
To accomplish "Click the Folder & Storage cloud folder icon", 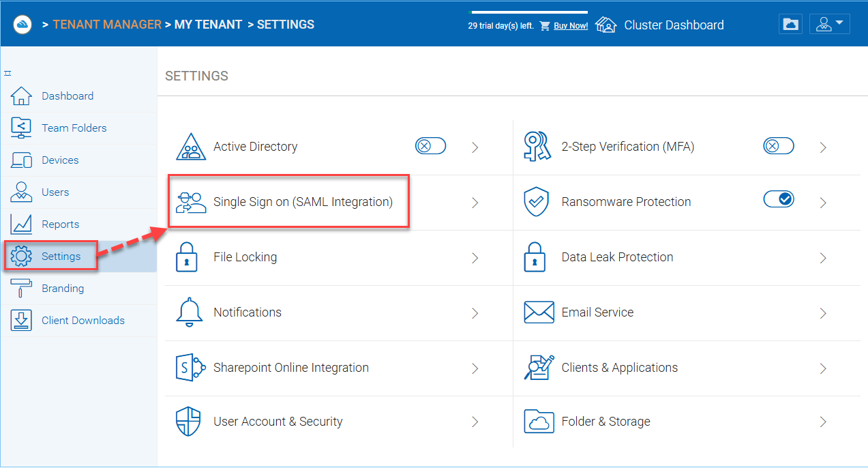I will tap(539, 422).
